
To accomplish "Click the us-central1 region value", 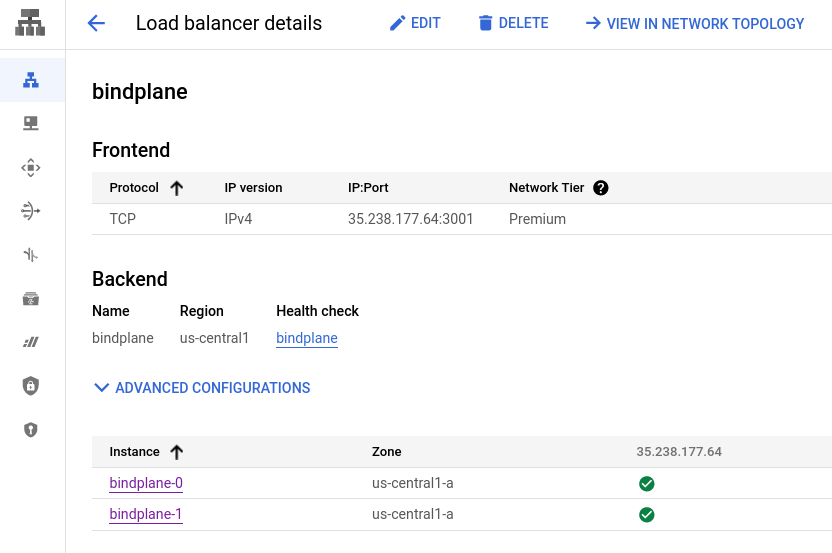I will [x=214, y=338].
